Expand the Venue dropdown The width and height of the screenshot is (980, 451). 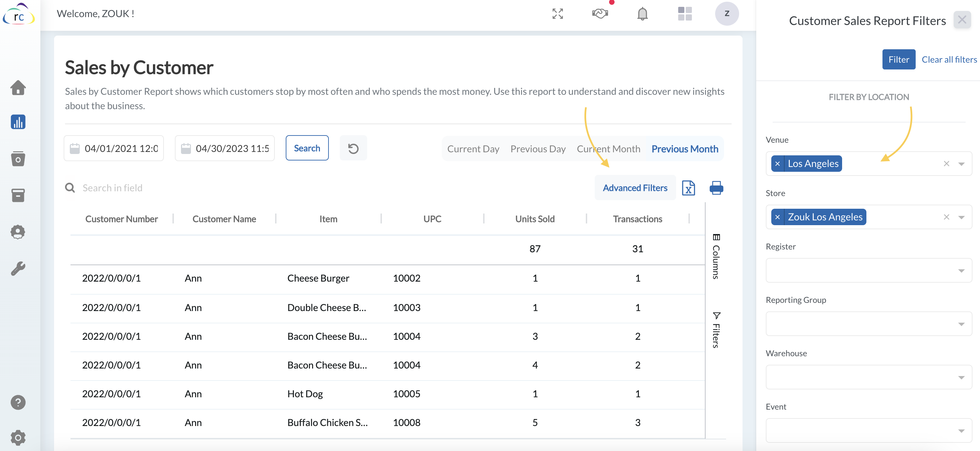[962, 164]
